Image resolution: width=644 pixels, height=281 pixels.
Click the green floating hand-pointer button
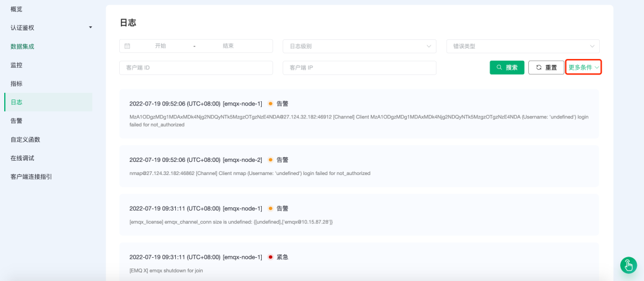[x=628, y=265]
